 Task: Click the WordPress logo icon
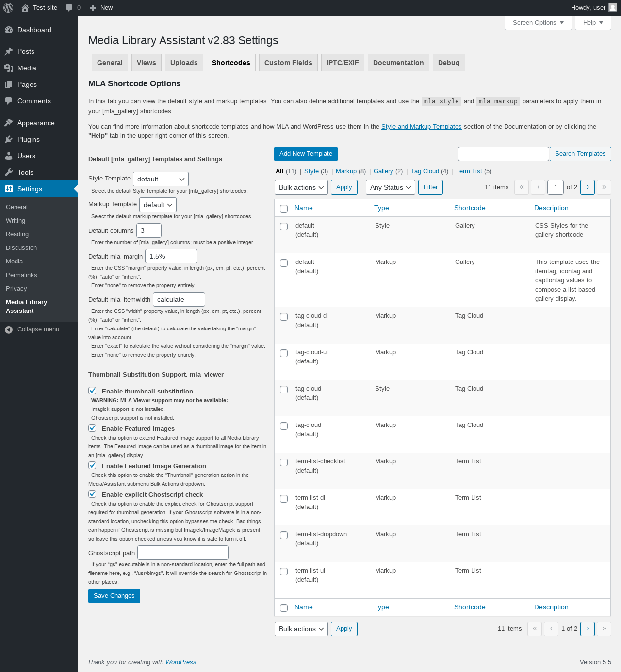[8, 8]
